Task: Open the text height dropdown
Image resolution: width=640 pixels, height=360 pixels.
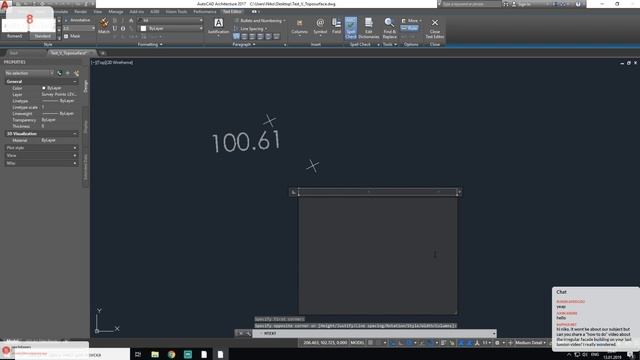Action: coord(79,28)
